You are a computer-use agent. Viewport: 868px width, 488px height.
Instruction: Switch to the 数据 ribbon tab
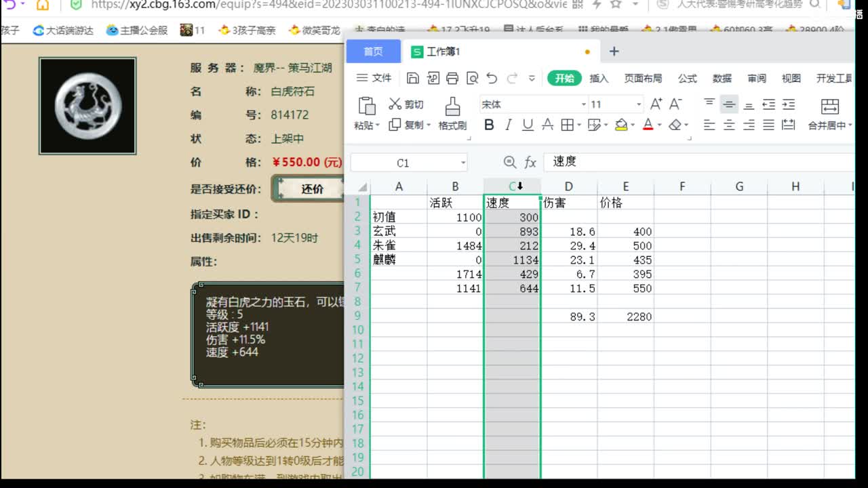[723, 78]
